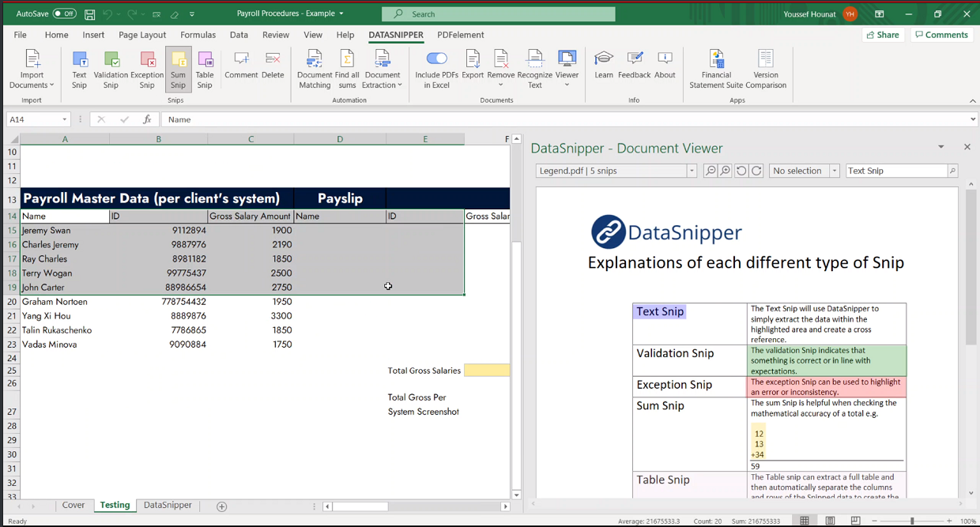Run Document Matching
The height and width of the screenshot is (527, 980).
pyautogui.click(x=315, y=70)
